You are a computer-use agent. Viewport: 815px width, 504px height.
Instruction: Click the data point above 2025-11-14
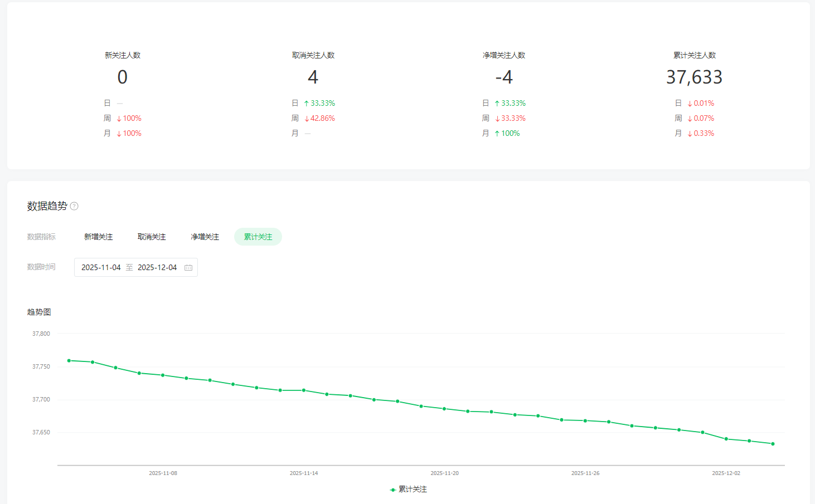coord(304,390)
